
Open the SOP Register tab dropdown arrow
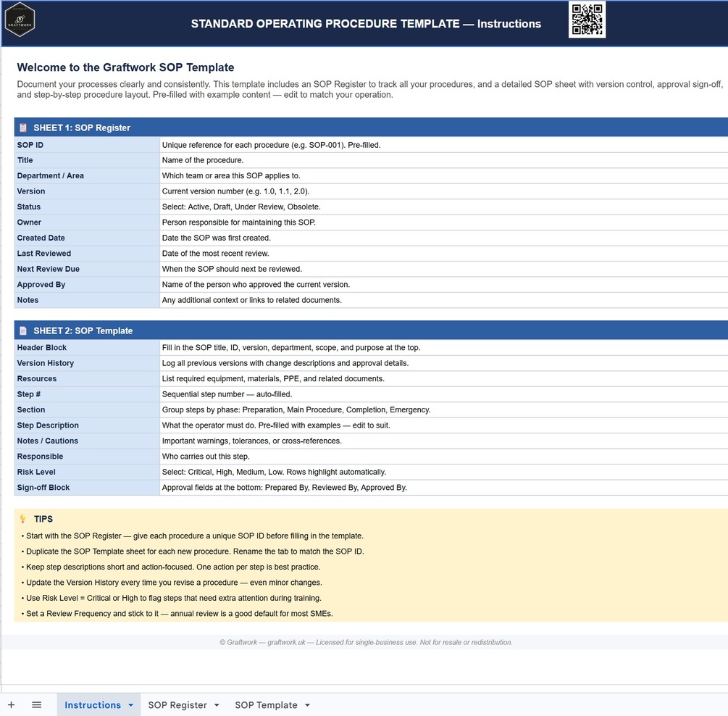217,705
